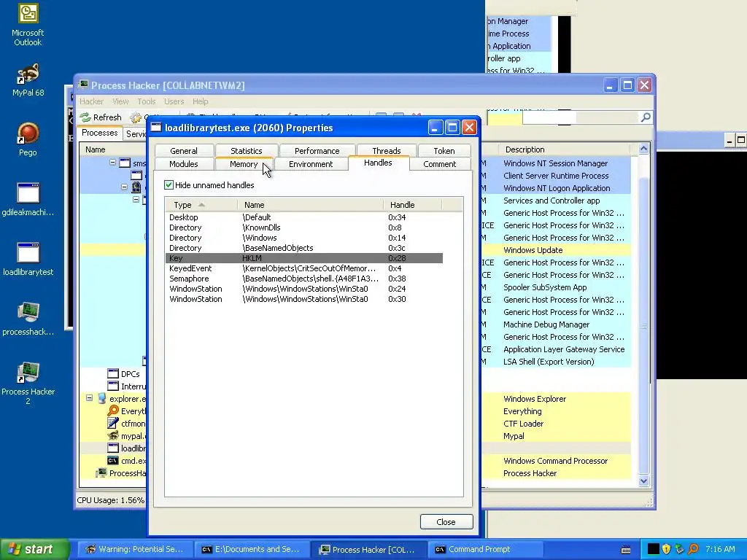
Task: Sort handles by the Type column header
Action: coord(201,205)
